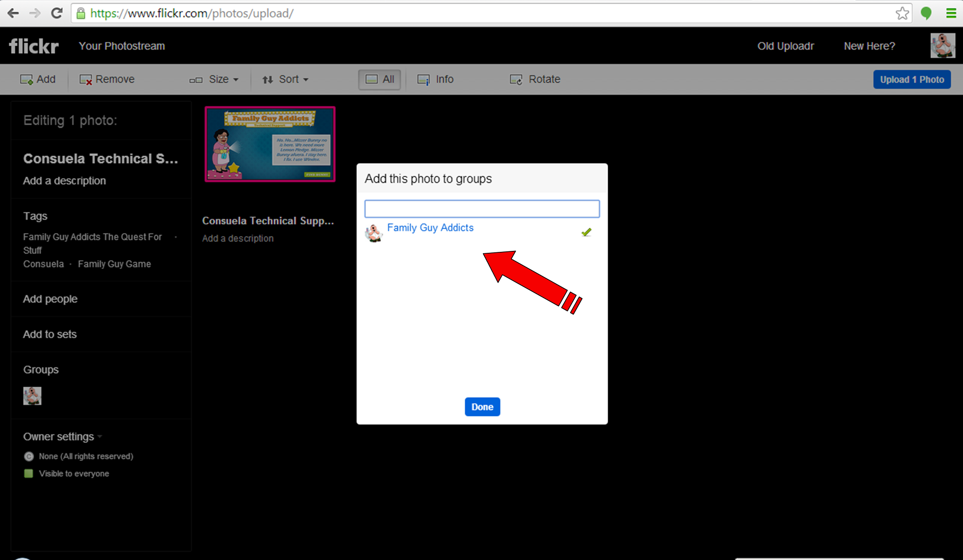This screenshot has width=963, height=560.
Task: Toggle the All selection button
Action: click(x=379, y=79)
